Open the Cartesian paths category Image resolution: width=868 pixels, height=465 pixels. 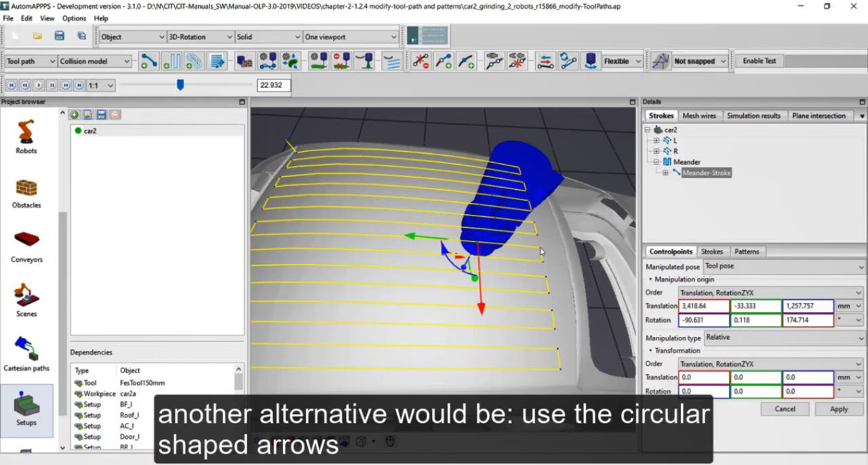26,352
